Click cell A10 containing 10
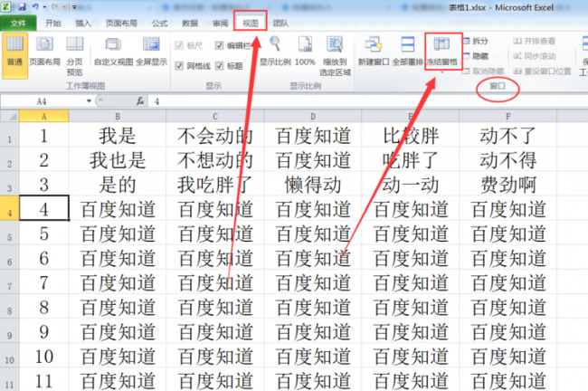Image resolution: width=588 pixels, height=391 pixels. [x=44, y=356]
